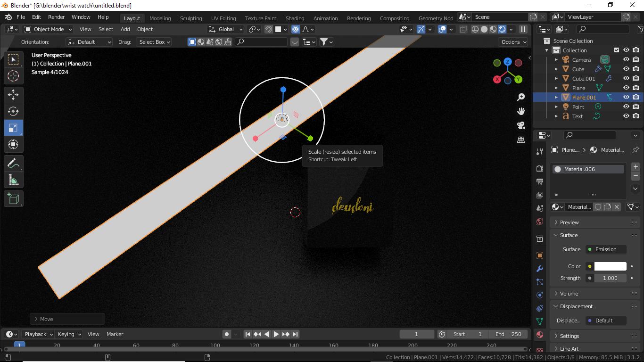Select the Cursor tool

click(13, 76)
